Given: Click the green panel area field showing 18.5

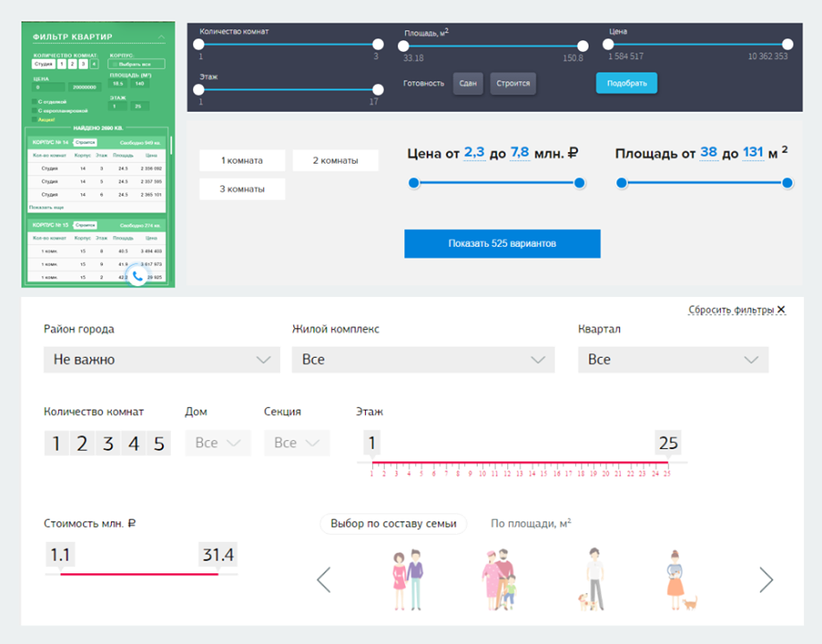Looking at the screenshot, I should pos(118,83).
